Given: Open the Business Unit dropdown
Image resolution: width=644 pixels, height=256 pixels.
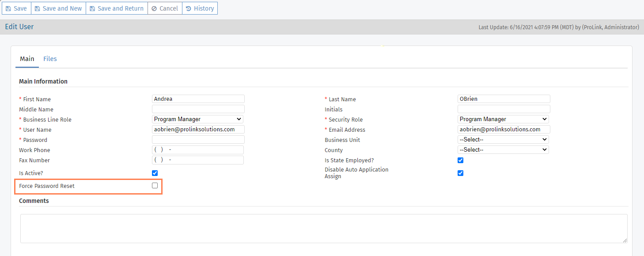Looking at the screenshot, I should pos(503,140).
